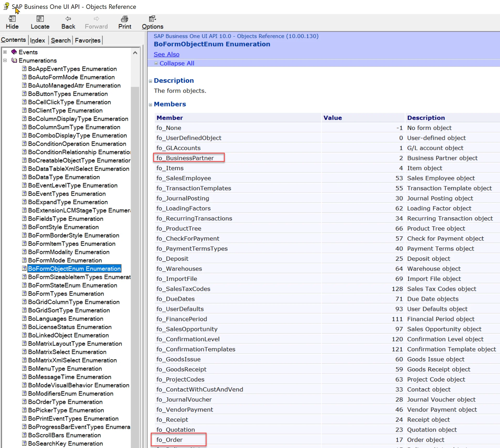Expand the Events tree node
Viewport: 500px width, 448px height.
coord(5,52)
